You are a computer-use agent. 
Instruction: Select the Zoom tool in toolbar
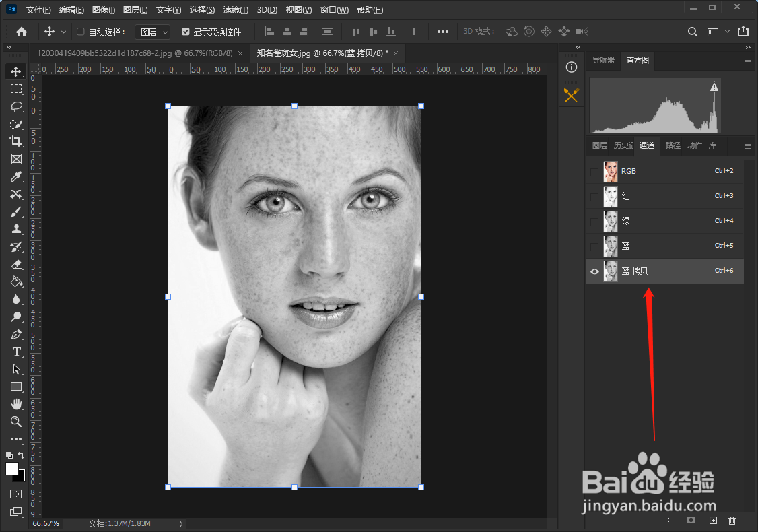16,422
